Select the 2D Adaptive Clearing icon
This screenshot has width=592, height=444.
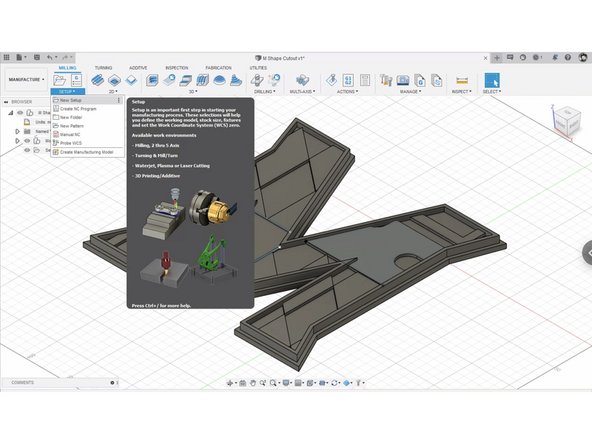click(97, 80)
